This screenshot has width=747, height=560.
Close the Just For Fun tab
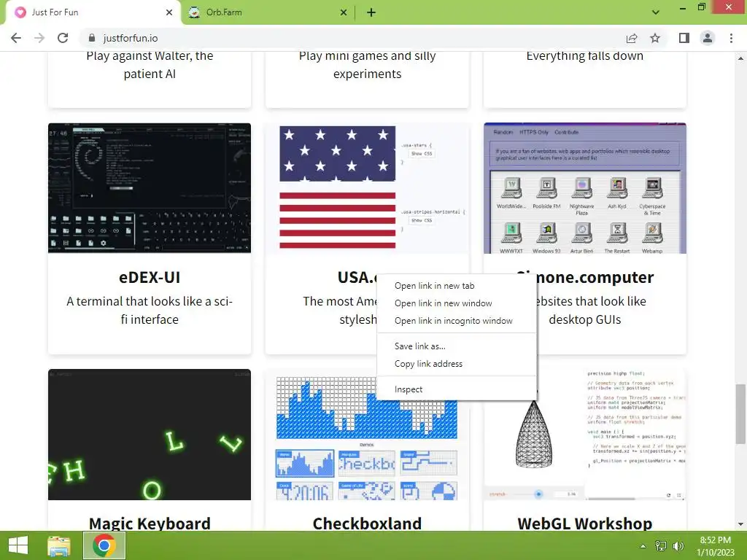[x=169, y=12]
